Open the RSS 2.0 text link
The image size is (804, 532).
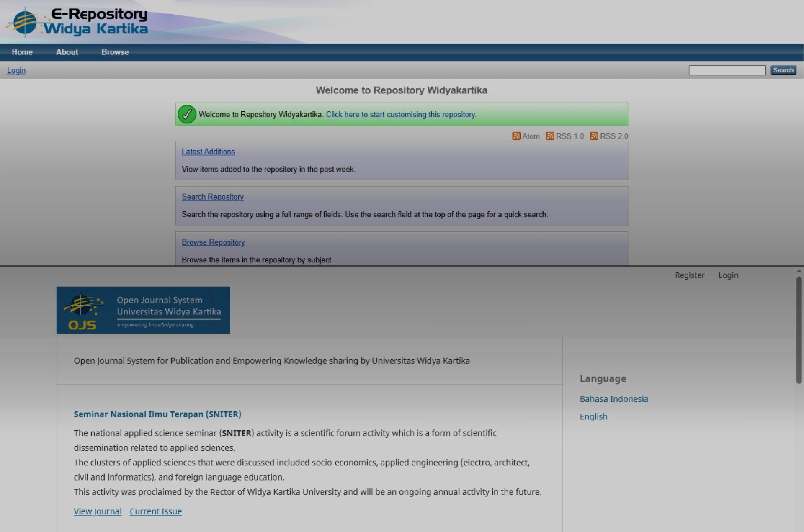point(614,136)
